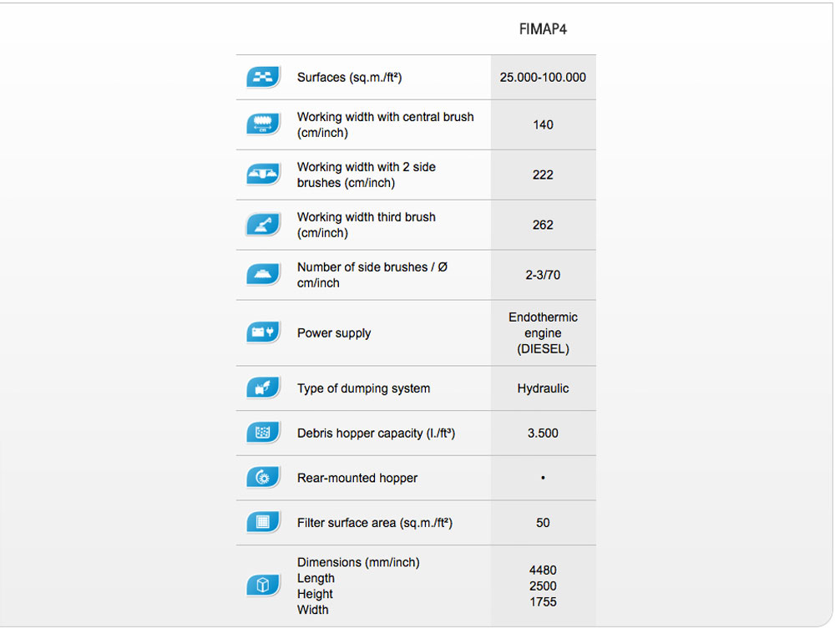Click the debris hopper capacity icon
This screenshot has width=835, height=644.
tap(262, 433)
